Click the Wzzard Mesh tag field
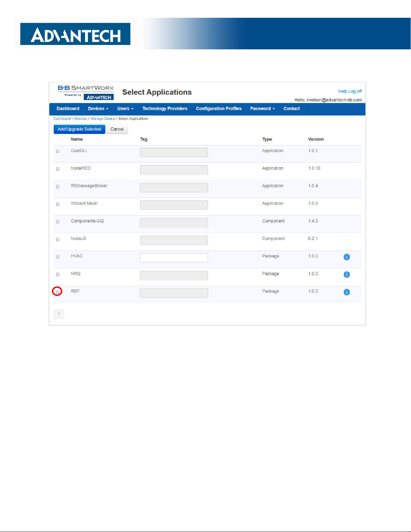 (x=174, y=205)
